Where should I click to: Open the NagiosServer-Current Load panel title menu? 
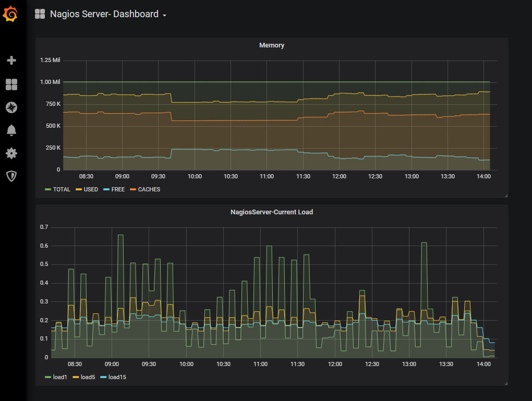272,212
